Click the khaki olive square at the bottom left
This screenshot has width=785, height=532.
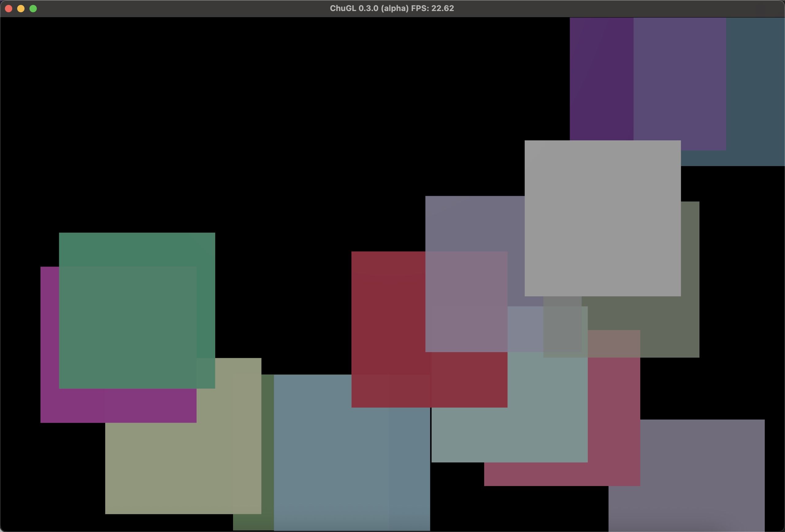183,436
